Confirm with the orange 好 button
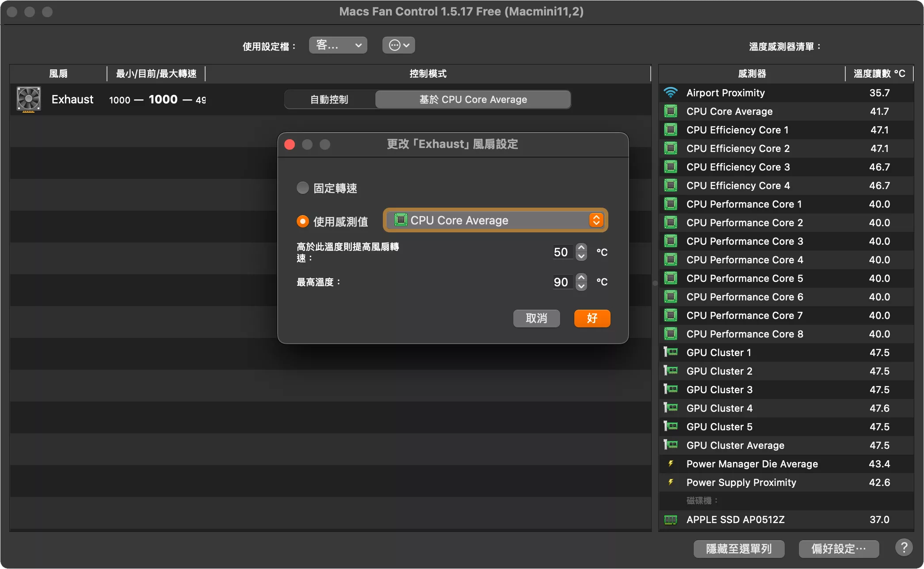Image resolution: width=924 pixels, height=569 pixels. pos(592,318)
